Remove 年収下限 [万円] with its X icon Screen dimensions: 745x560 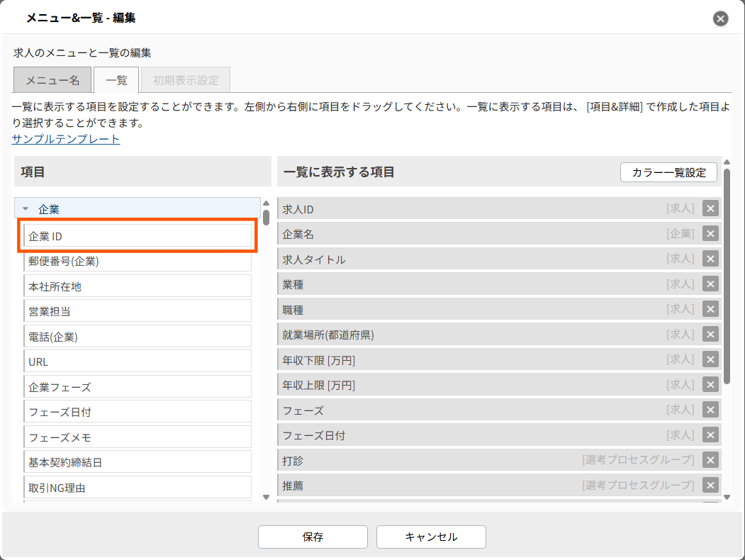[x=710, y=359]
